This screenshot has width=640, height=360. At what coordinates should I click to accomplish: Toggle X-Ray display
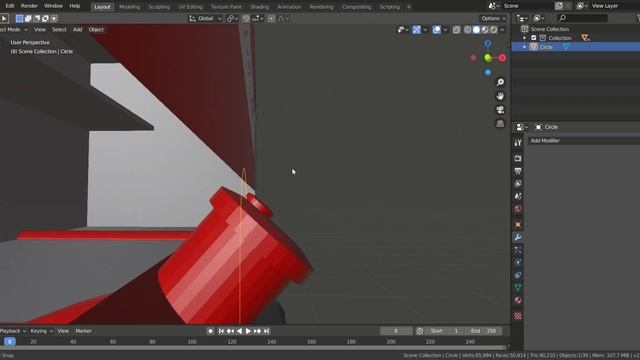point(456,30)
